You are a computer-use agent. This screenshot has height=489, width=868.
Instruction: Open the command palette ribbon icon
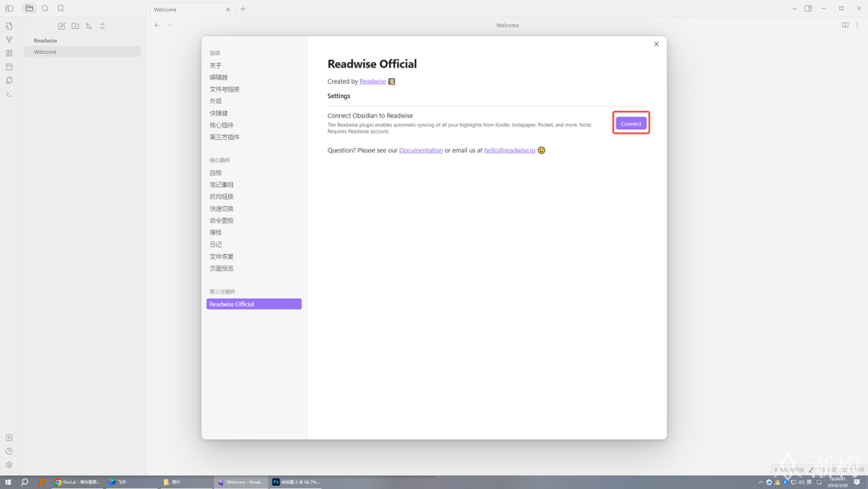click(9, 94)
